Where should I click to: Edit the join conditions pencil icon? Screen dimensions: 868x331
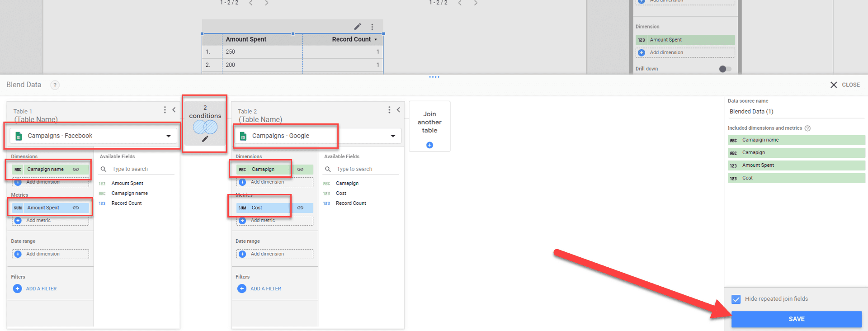coord(205,139)
